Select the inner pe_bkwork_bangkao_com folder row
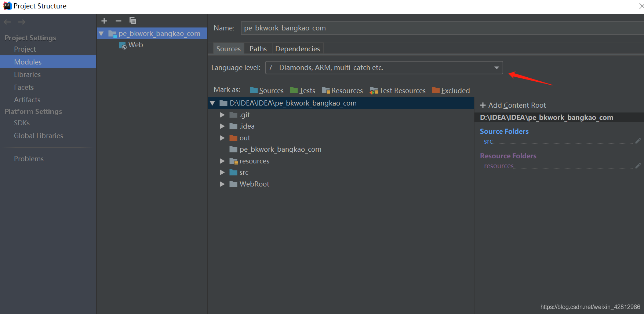Viewport: 644px width, 314px height. point(341,149)
